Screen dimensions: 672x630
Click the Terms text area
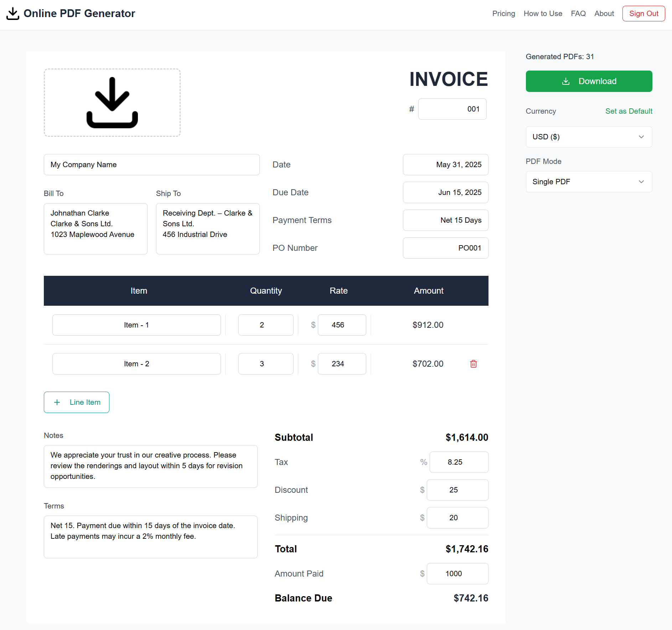click(150, 537)
